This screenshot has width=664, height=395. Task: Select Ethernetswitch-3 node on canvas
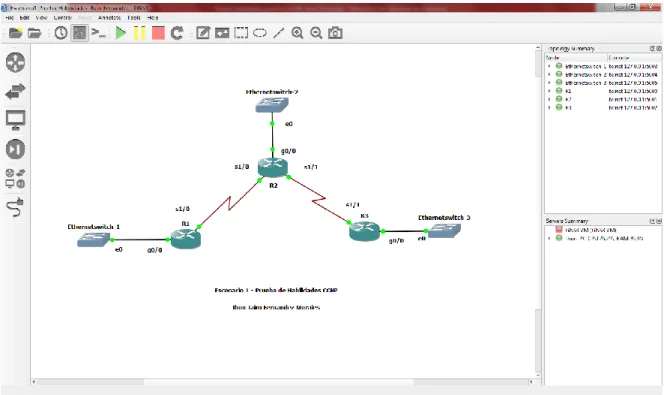(444, 231)
